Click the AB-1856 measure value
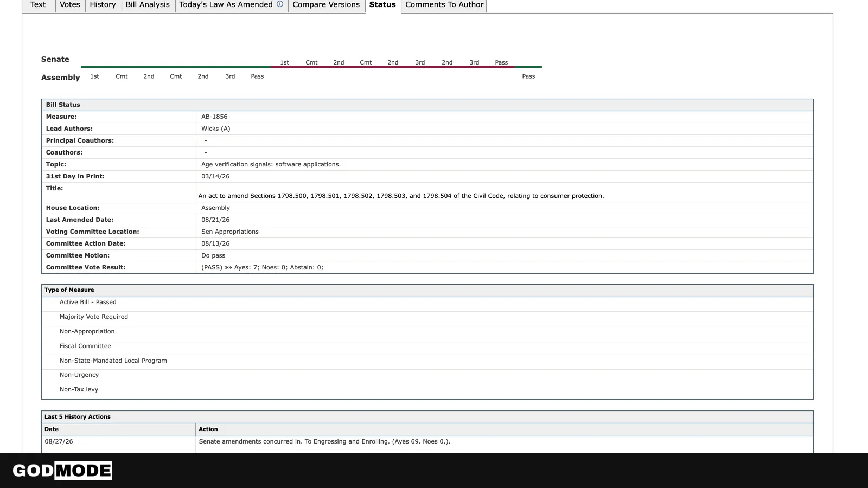 coord(214,117)
